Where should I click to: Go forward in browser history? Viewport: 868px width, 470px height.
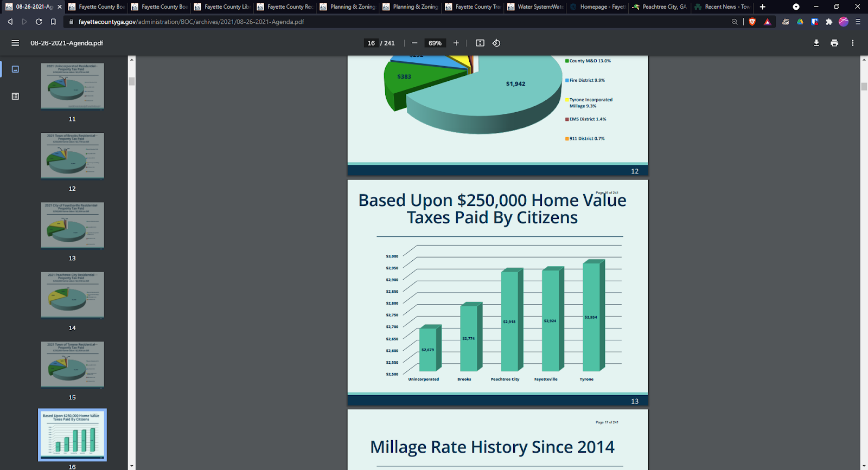(x=24, y=22)
